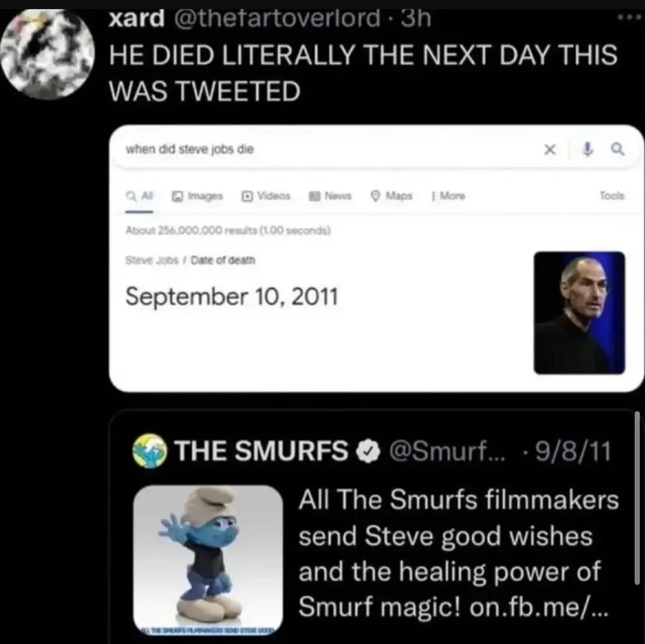Switch to the Videos tab
Viewport: 645px width, 644px height.
[266, 196]
